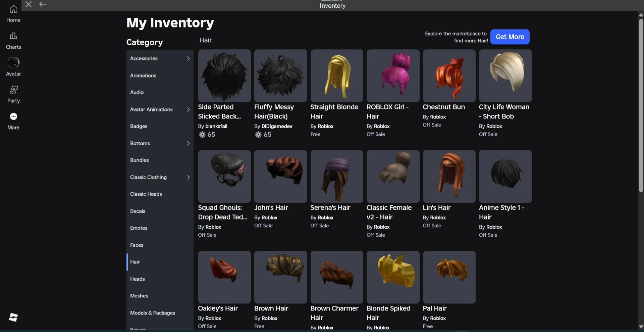
Task: Click the back arrow icon
Action: click(43, 4)
